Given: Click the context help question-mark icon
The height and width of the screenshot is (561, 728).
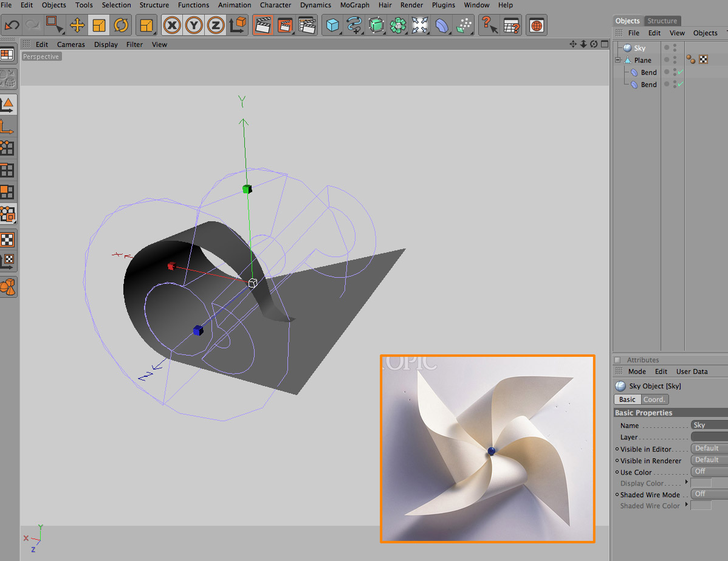Looking at the screenshot, I should (x=489, y=25).
